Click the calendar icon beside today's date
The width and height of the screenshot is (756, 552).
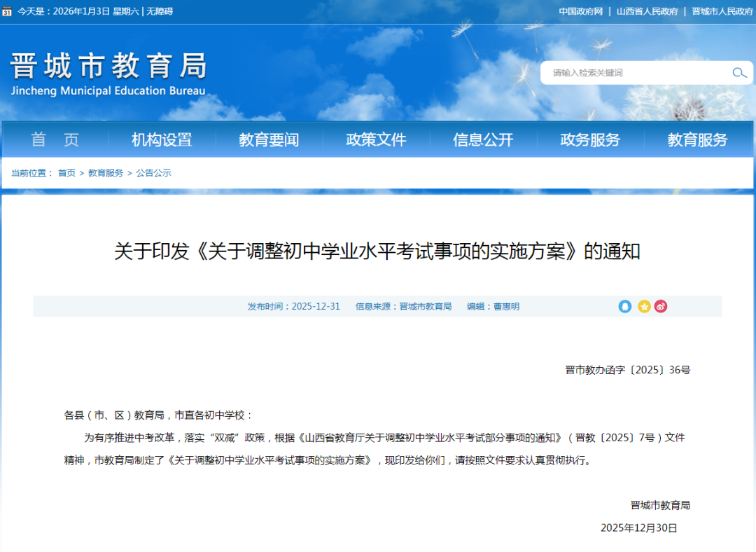[8, 11]
